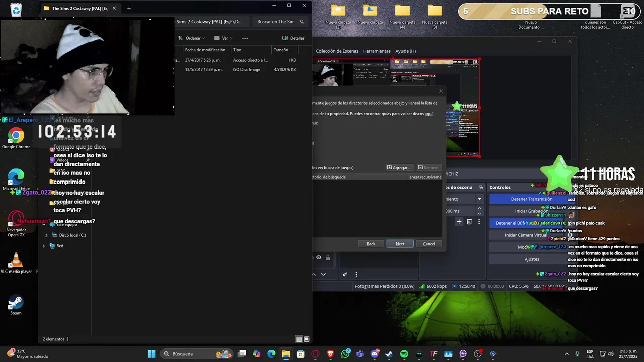Viewport: 644px width, 362px height.
Task: Toggle source visibility eye icon in OBS
Action: point(318,257)
